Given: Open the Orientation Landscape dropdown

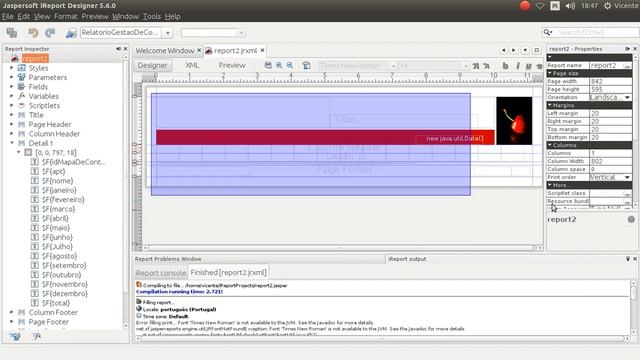Looking at the screenshot, I should (627, 98).
